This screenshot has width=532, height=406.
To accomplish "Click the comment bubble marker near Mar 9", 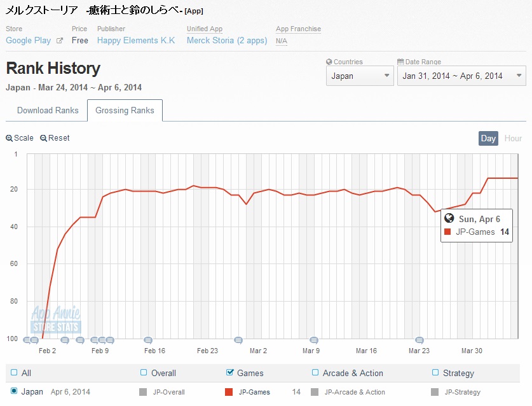I will tap(313, 340).
